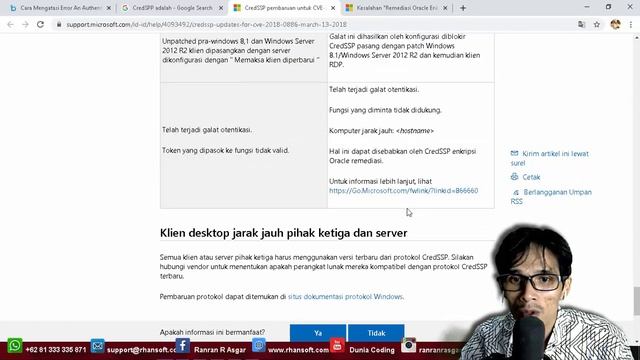This screenshot has width=640, height=360.
Task: Click Dunia Coding text in banner
Action: 372,350
